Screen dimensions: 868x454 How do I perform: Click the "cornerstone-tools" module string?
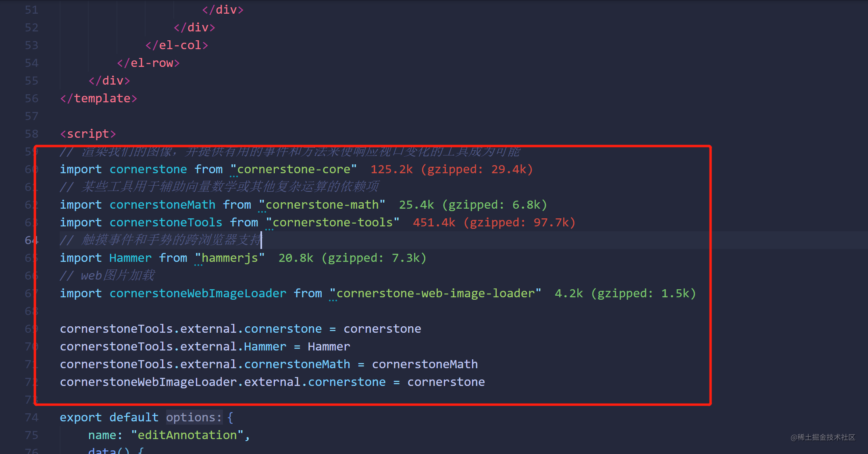click(x=333, y=222)
